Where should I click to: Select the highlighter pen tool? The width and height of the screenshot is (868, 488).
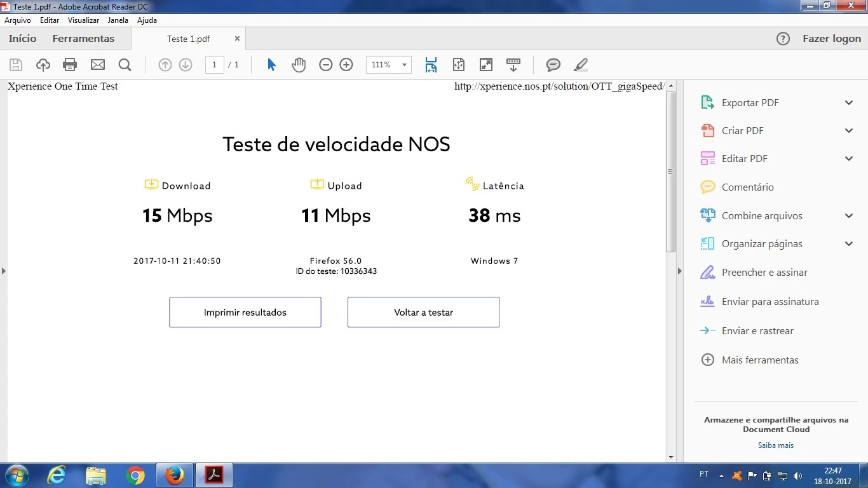(581, 65)
